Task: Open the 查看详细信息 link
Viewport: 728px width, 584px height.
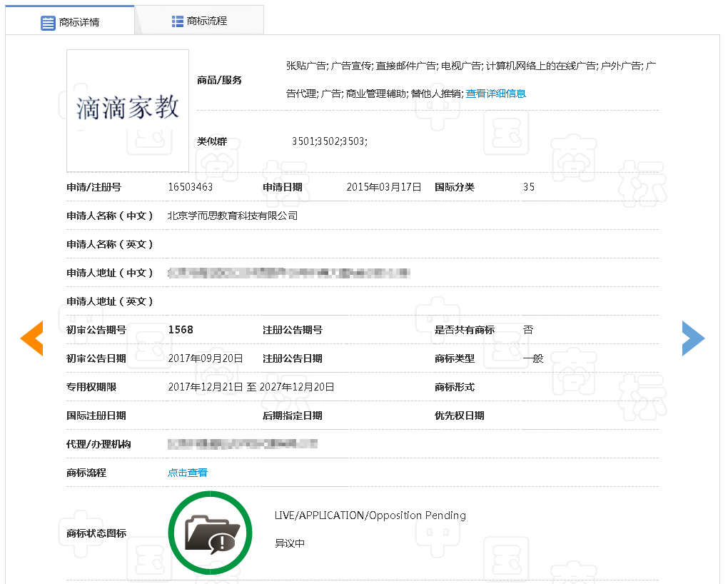Action: [x=495, y=94]
